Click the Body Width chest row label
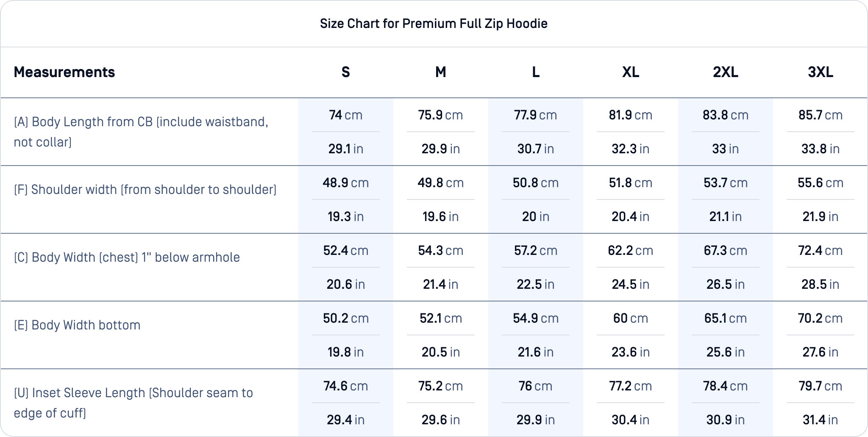The height and width of the screenshot is (437, 868). [x=127, y=257]
